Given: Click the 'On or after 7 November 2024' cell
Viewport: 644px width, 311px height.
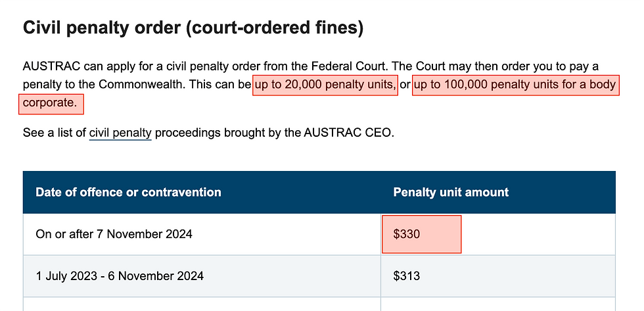Looking at the screenshot, I should pos(114,234).
